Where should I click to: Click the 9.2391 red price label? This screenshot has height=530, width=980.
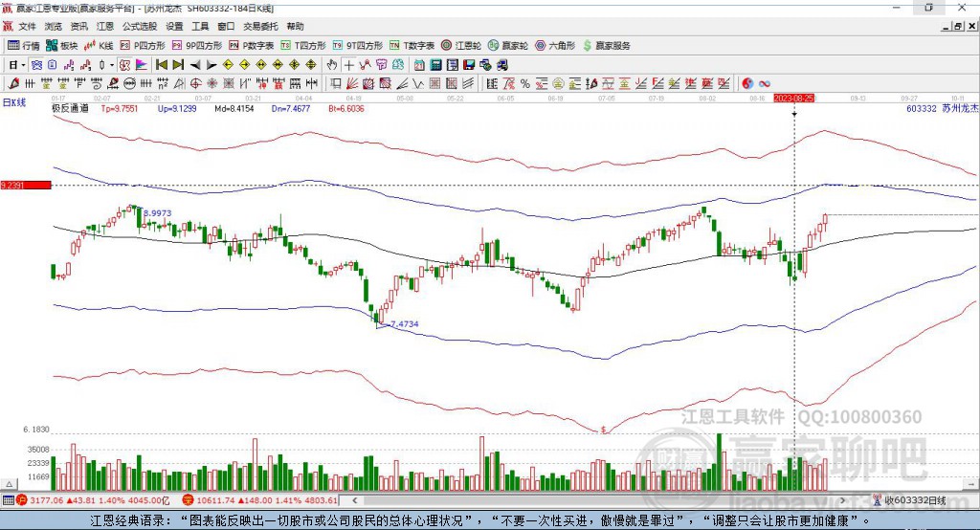pyautogui.click(x=26, y=185)
